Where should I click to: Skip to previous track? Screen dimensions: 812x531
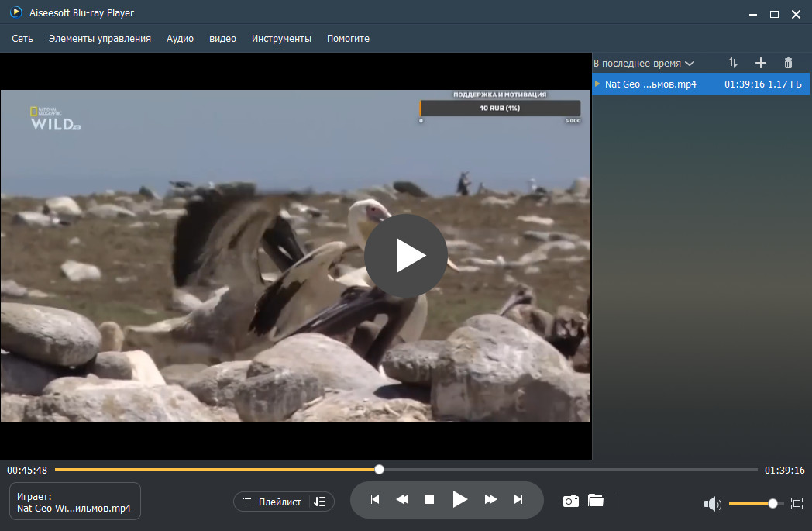[375, 499]
